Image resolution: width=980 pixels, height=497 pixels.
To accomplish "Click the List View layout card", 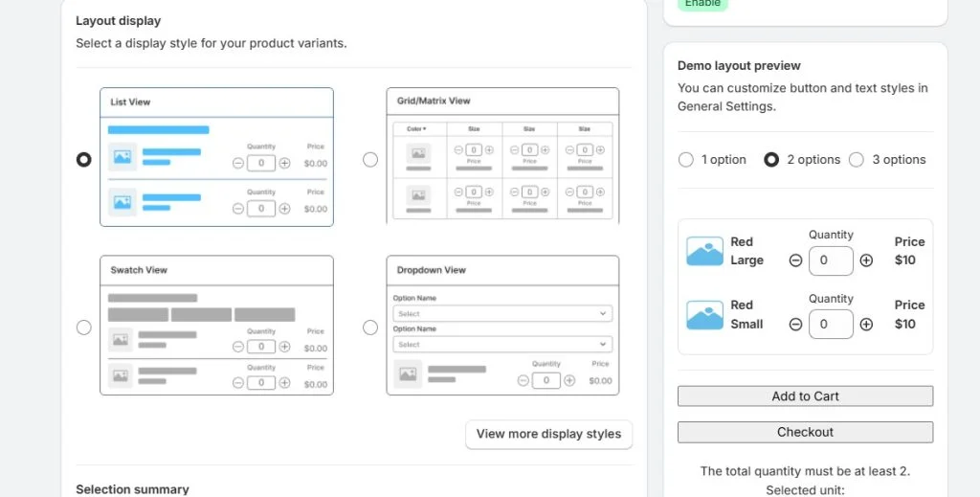I will click(216, 157).
